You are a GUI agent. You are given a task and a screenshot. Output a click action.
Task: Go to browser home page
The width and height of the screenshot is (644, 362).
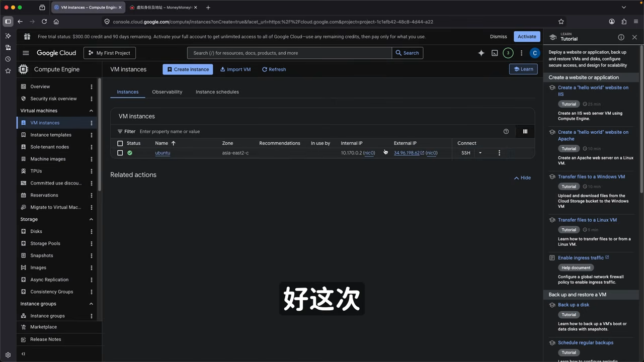[56, 22]
